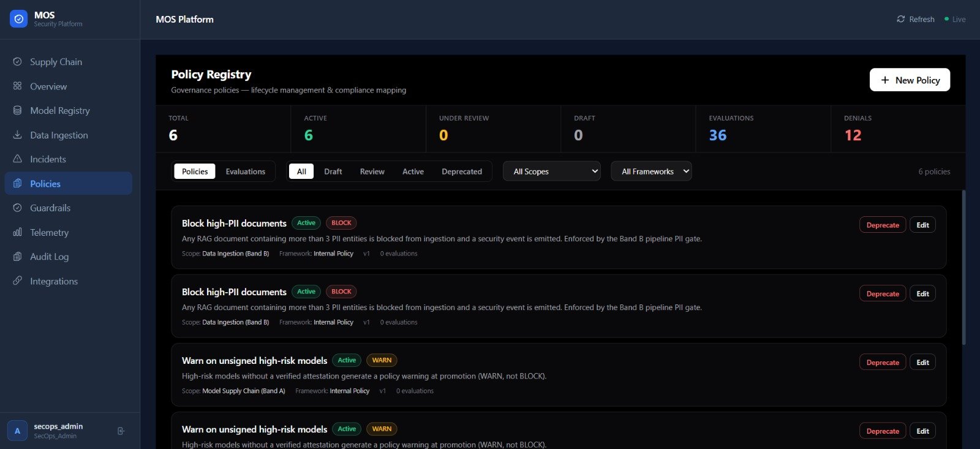The width and height of the screenshot is (980, 449).
Task: Click the MOS shield logo icon
Action: point(19,19)
